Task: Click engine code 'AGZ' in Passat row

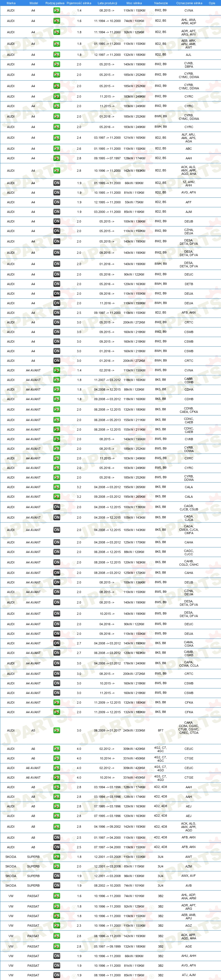Action: (188, 926)
